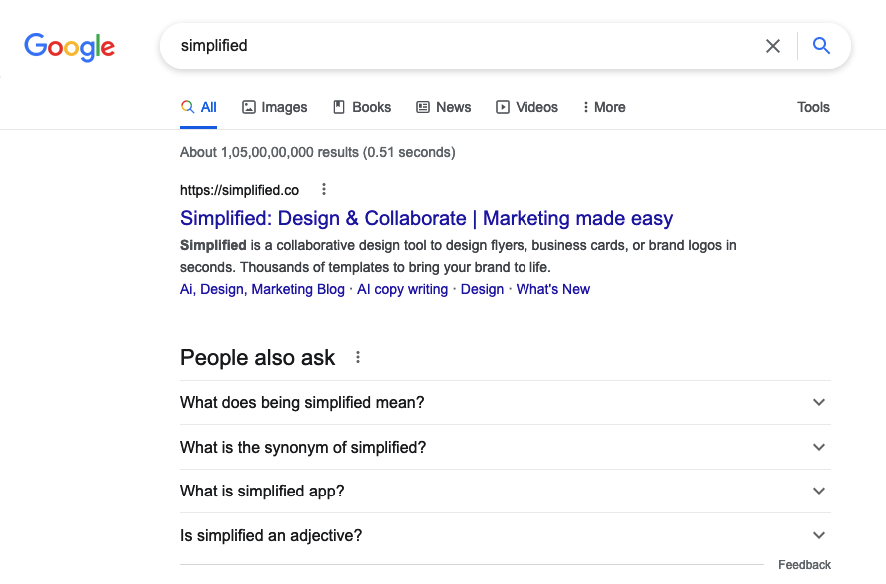Image resolution: width=886 pixels, height=584 pixels.
Task: Open the Videos tab
Action: [527, 107]
